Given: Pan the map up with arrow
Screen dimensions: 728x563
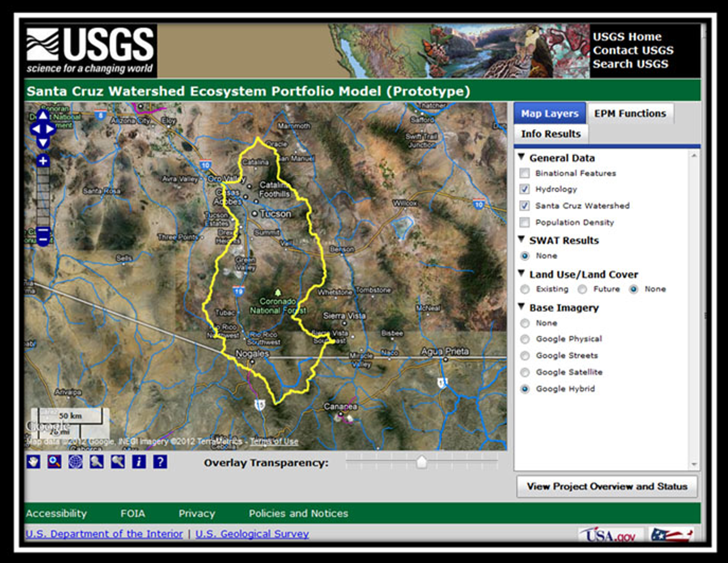Looking at the screenshot, I should (x=43, y=115).
